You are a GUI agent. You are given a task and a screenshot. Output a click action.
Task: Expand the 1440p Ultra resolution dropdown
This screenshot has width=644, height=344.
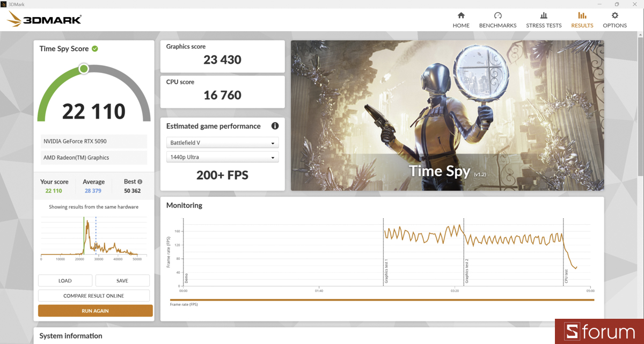[x=222, y=158]
